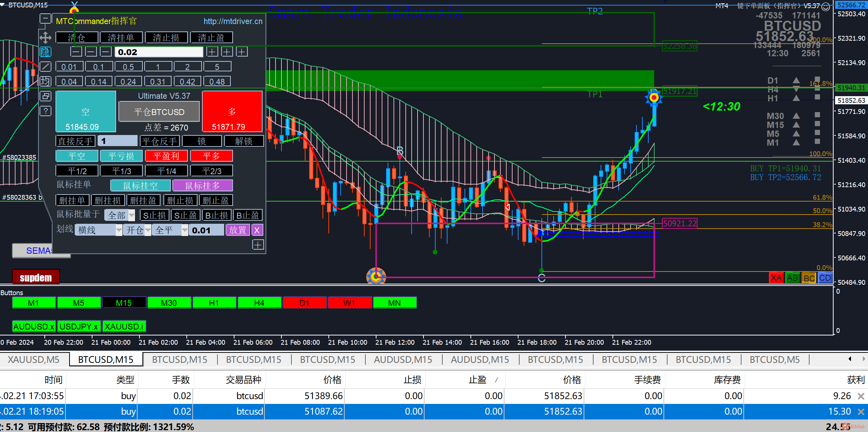Toggle the M15 timeframe button

coord(124,303)
